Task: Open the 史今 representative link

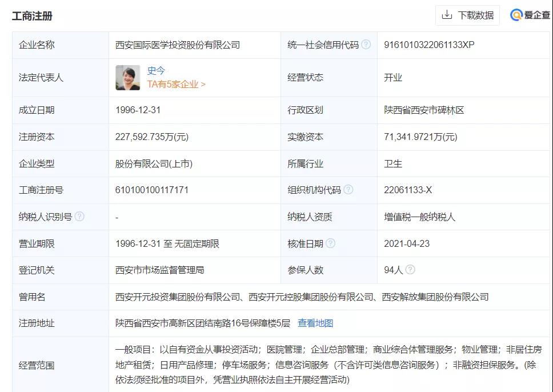Action: [x=156, y=70]
